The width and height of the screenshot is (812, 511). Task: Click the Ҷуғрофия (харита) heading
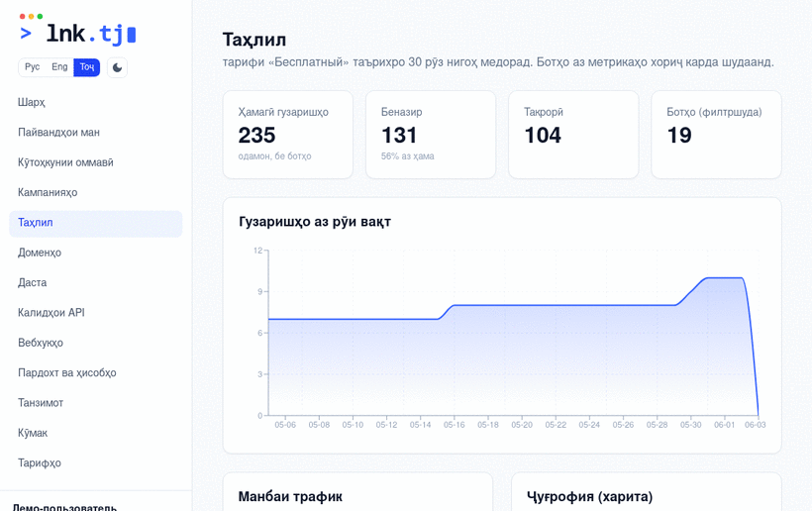(590, 497)
